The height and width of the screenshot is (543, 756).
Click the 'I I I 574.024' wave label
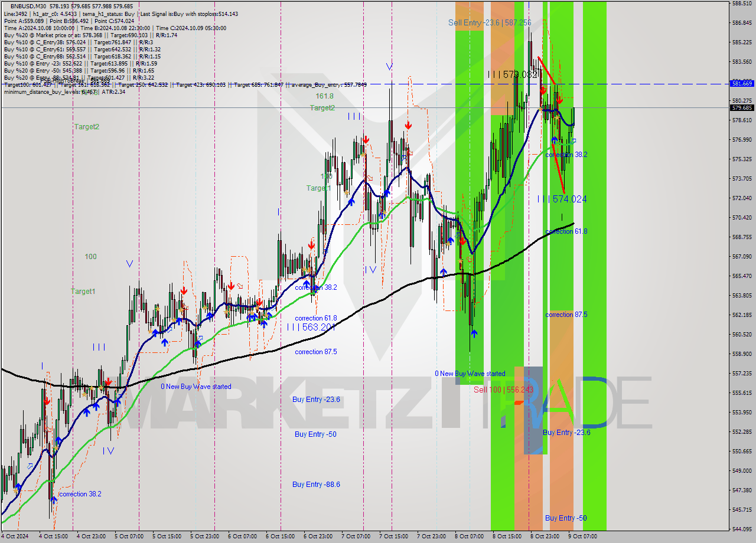coord(562,199)
